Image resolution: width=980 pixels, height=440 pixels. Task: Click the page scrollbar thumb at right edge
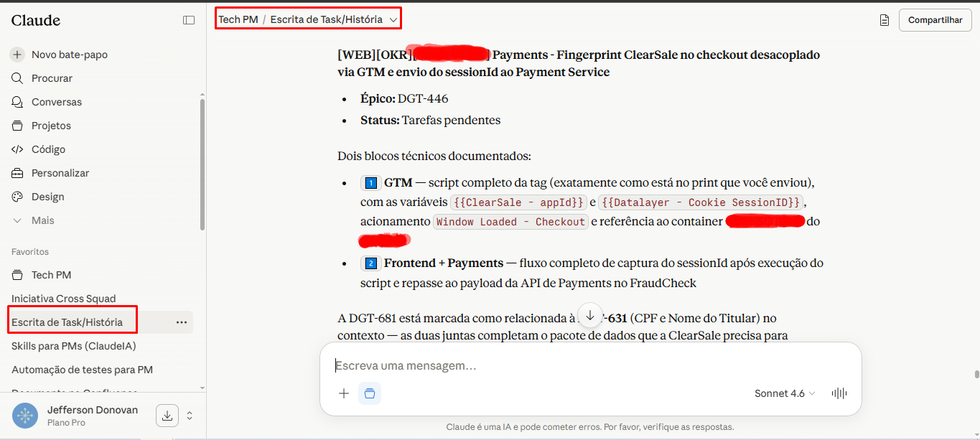[x=976, y=374]
